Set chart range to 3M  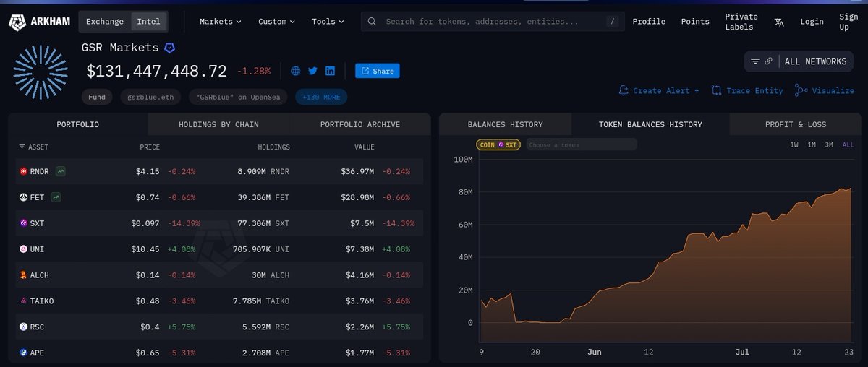(829, 145)
